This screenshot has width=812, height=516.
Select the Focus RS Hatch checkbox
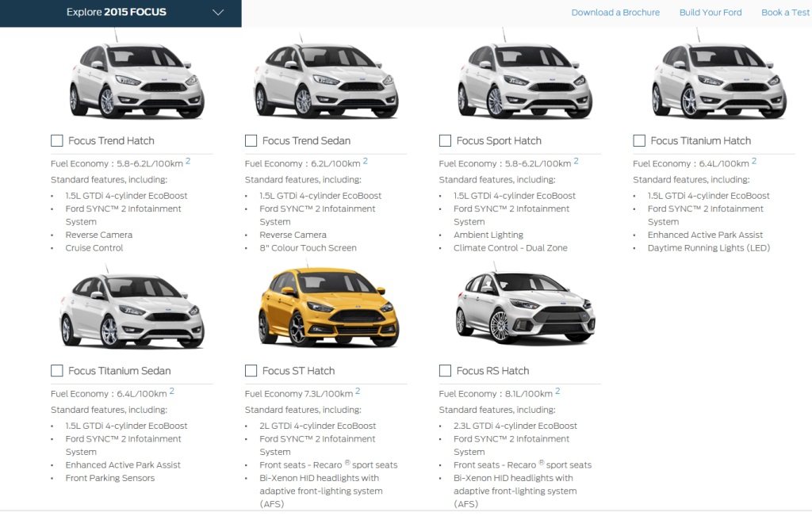tap(445, 371)
